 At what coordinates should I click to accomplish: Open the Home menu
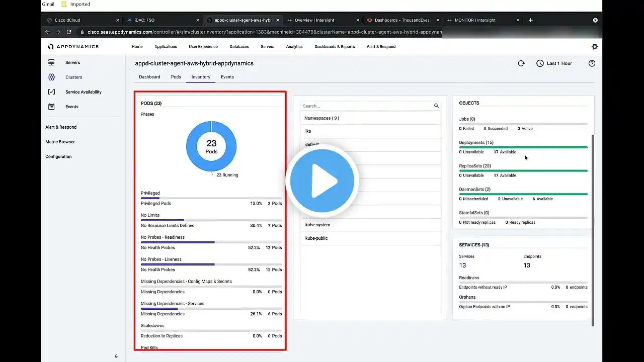pyautogui.click(x=137, y=46)
